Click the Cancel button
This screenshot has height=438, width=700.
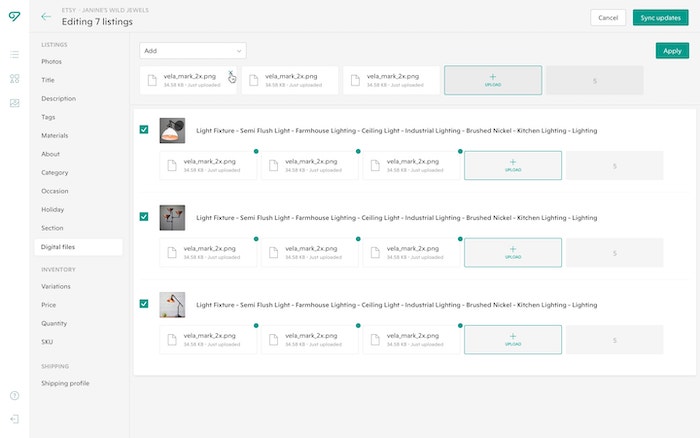pos(608,18)
